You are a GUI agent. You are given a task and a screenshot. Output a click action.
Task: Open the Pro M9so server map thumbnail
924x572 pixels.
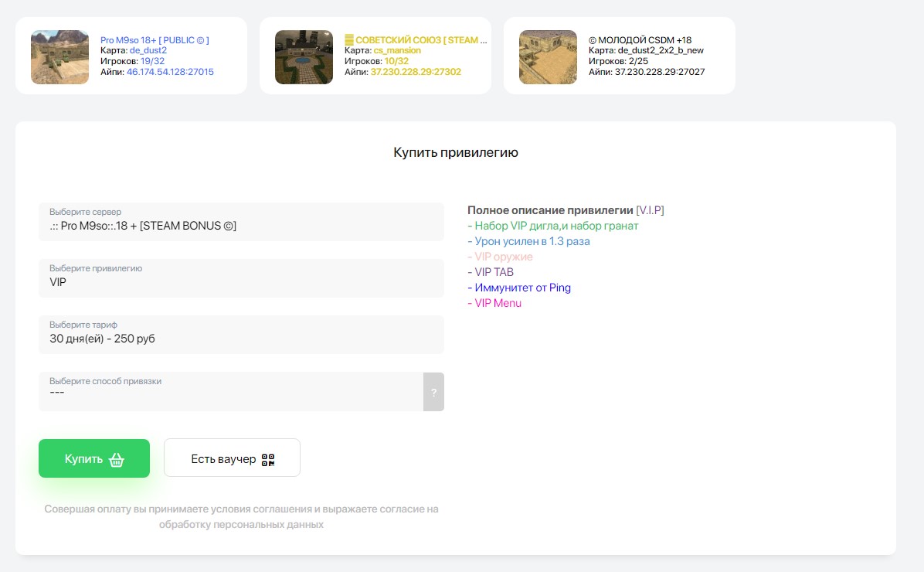click(x=59, y=56)
